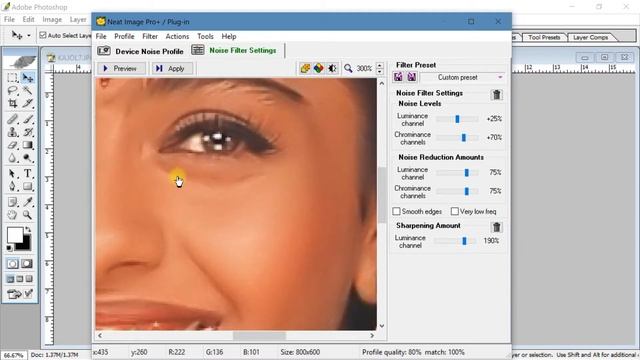This screenshot has width=640, height=360.
Task: Click the Noise Levels chrominance channels slider
Action: pos(457,138)
